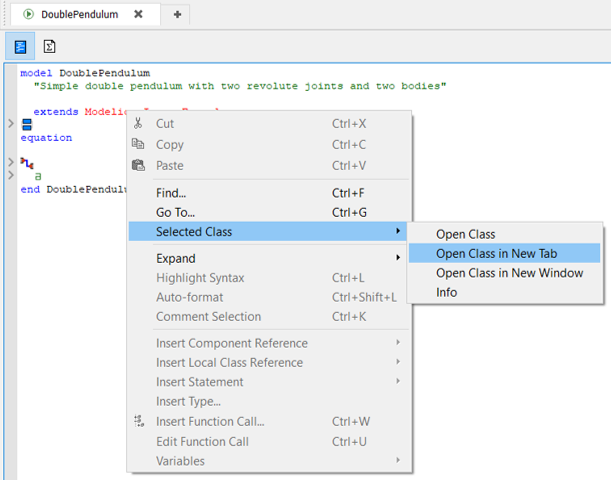611x480 pixels.
Task: Select Highlight Syntax menu entry
Action: (270, 278)
